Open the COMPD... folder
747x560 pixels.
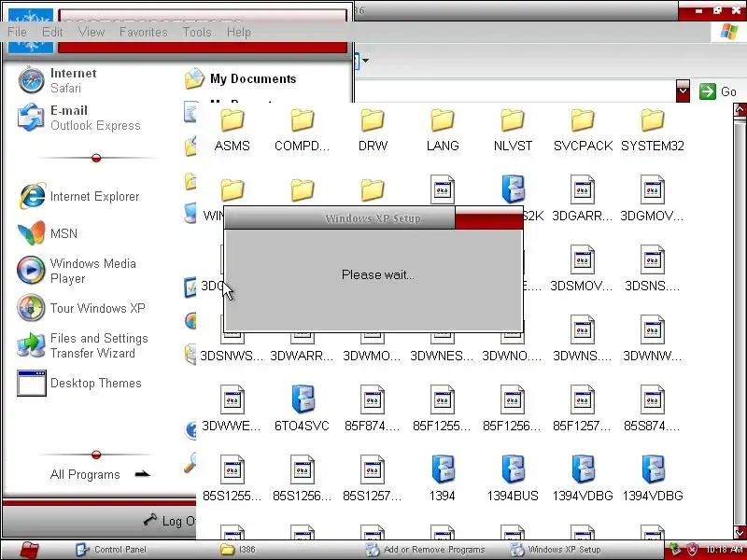[x=302, y=130]
